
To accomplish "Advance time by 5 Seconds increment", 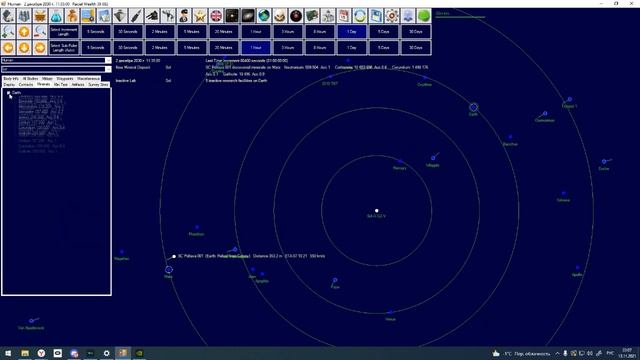I will (x=96, y=31).
